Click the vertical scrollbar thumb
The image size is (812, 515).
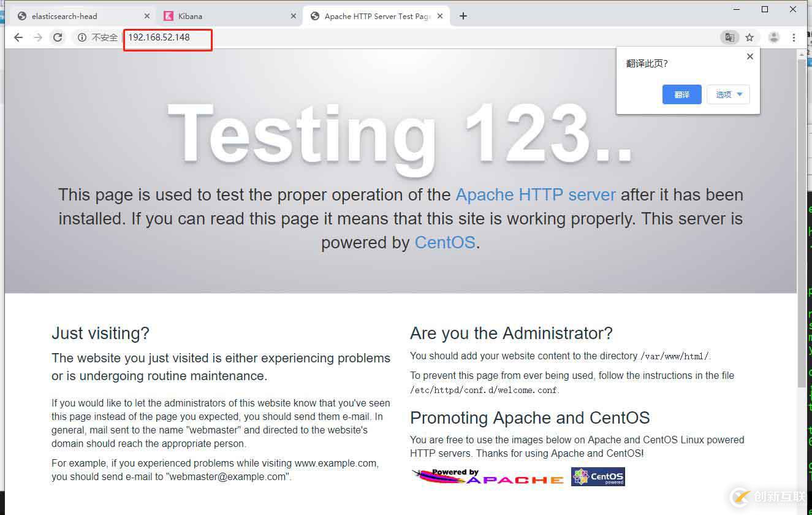[x=802, y=223]
